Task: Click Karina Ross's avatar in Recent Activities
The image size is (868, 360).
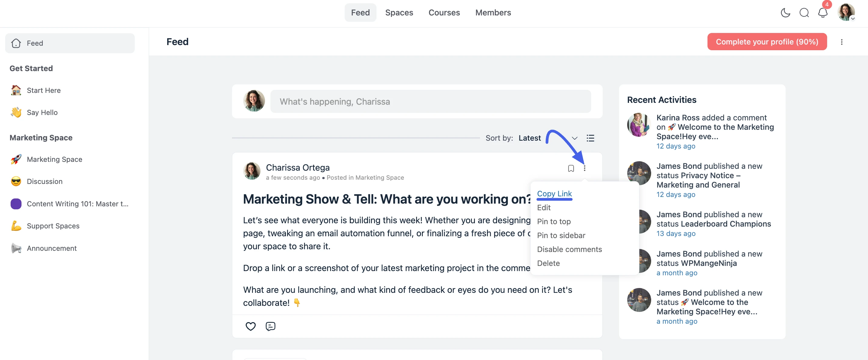Action: 638,125
